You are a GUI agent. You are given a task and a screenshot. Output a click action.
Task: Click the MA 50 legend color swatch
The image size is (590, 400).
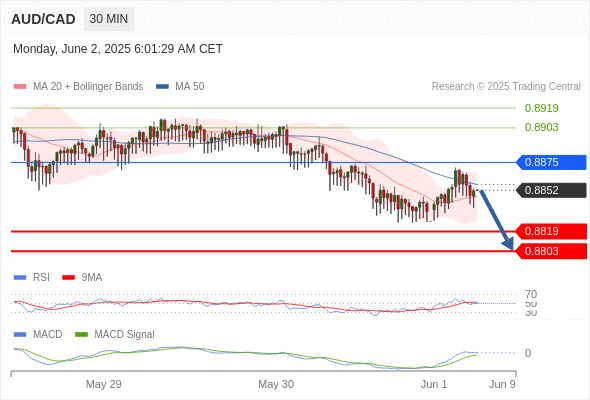point(162,87)
